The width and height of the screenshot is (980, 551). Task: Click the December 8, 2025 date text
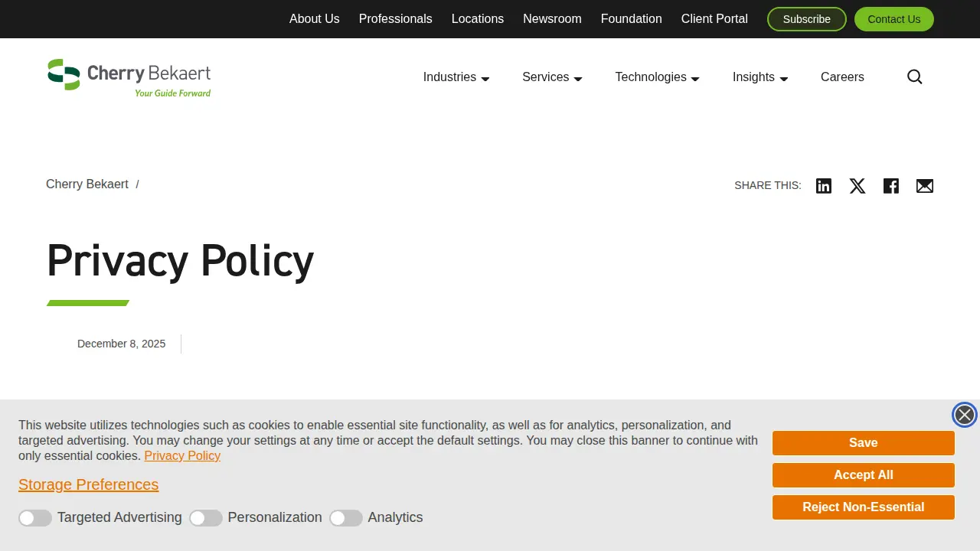[x=122, y=344]
